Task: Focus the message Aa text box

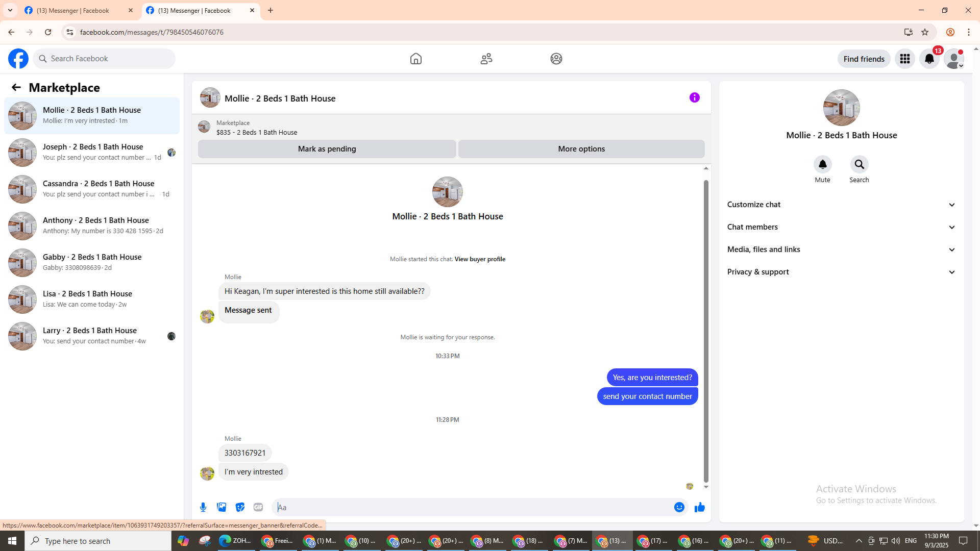Action: point(474,507)
